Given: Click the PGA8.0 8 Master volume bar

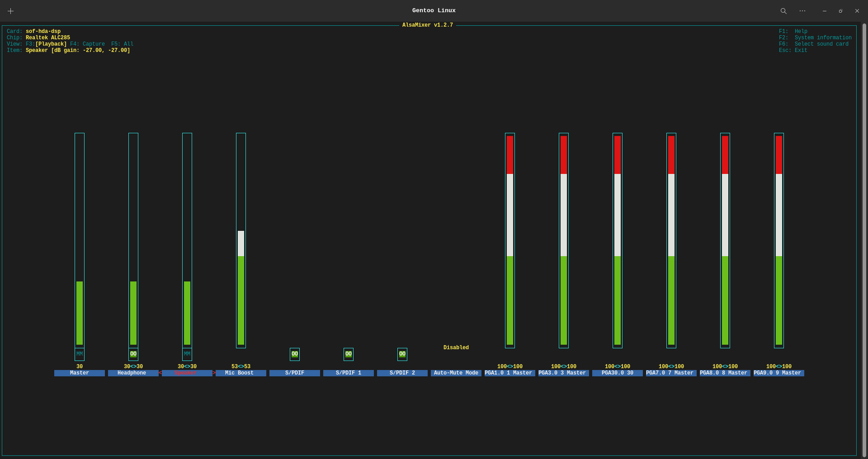Looking at the screenshot, I should (x=725, y=240).
